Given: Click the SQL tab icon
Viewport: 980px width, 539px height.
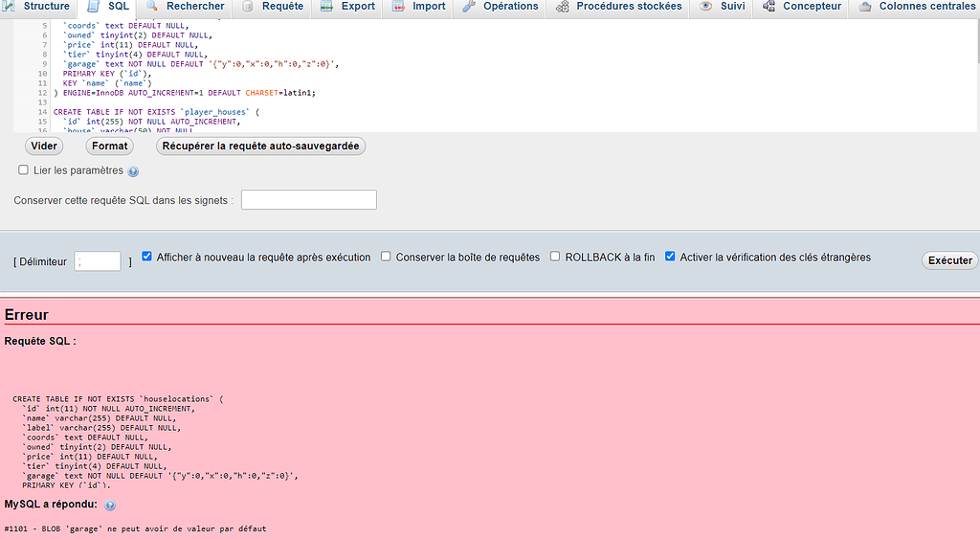Looking at the screenshot, I should [93, 7].
